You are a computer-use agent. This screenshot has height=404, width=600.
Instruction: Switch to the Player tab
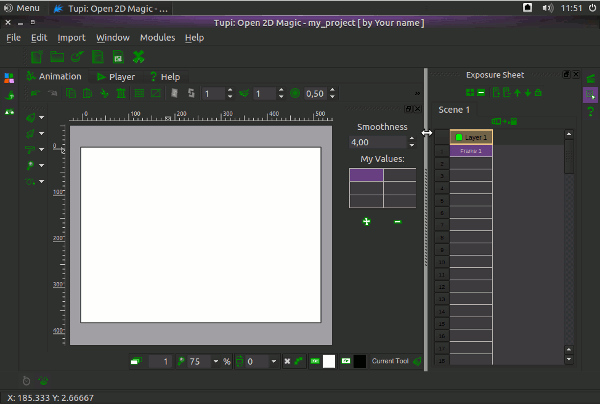[x=116, y=76]
